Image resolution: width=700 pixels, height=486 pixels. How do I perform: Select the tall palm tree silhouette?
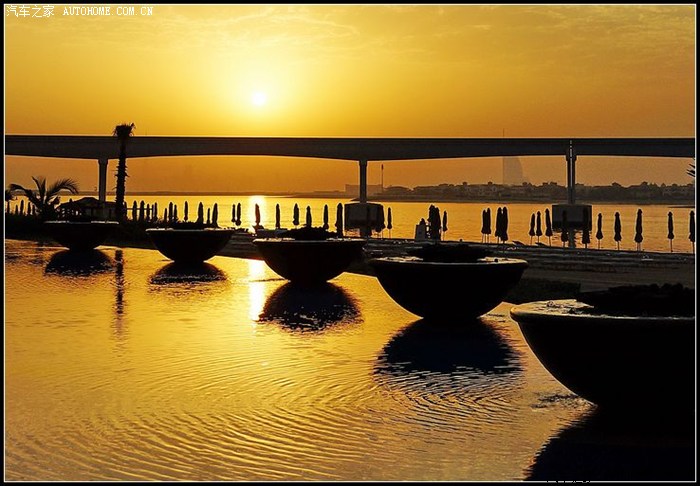[122, 165]
